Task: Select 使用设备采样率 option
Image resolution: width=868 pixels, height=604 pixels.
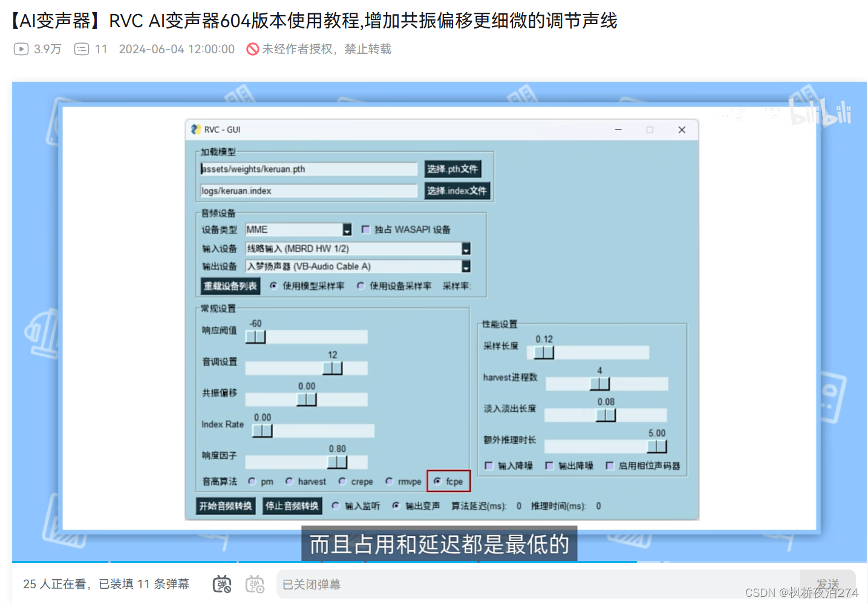Action: (361, 285)
